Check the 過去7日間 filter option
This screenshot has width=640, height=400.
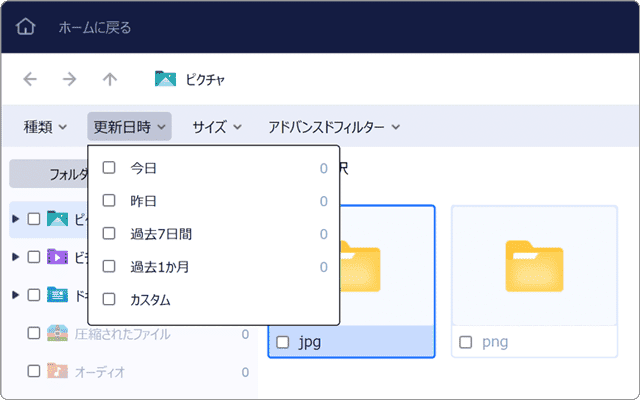coord(109,233)
